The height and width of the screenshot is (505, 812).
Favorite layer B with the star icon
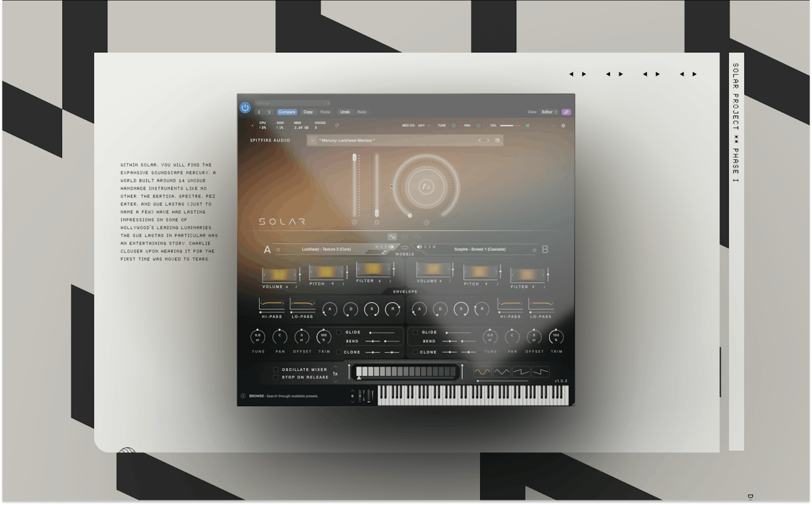(x=534, y=250)
